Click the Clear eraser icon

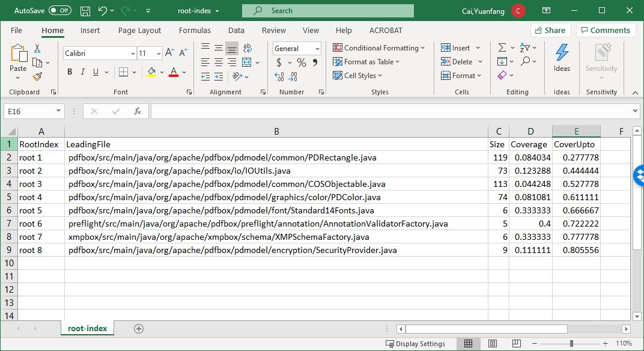pyautogui.click(x=502, y=75)
